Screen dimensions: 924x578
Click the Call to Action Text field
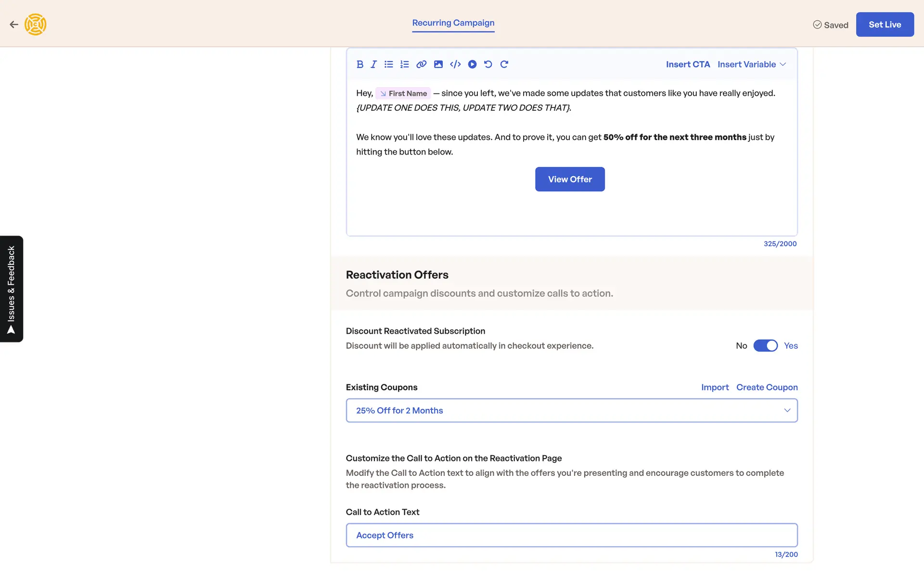click(571, 535)
